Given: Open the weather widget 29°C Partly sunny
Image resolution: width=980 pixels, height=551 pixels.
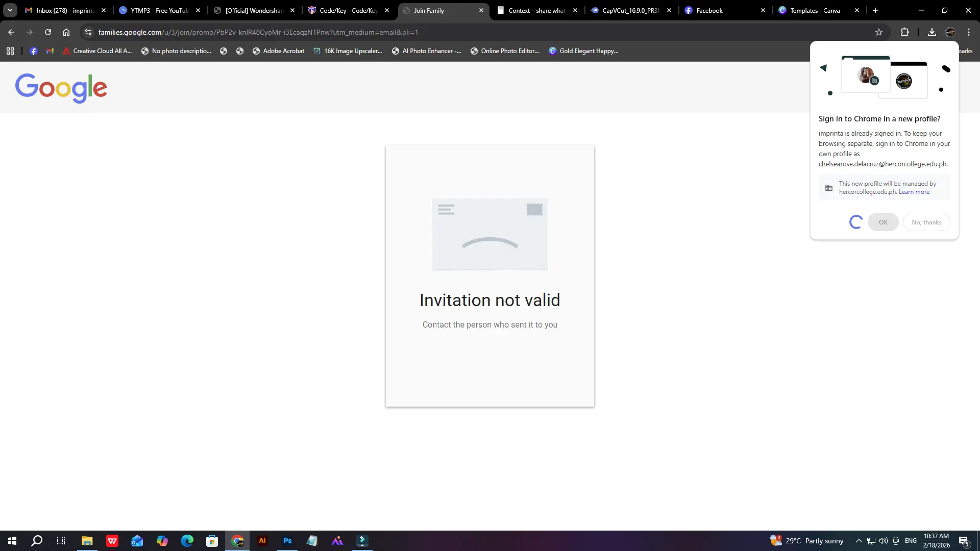Looking at the screenshot, I should (x=806, y=541).
